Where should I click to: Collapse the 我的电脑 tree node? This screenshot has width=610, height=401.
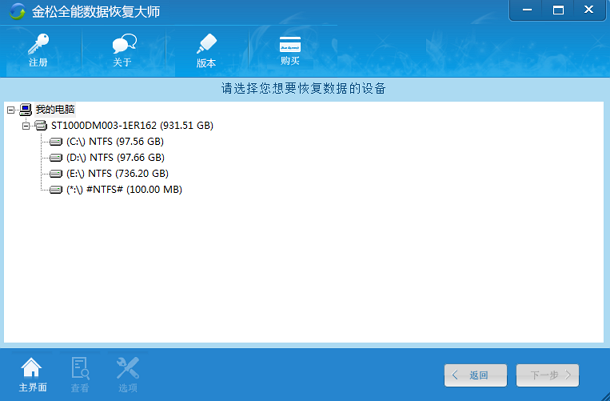click(x=11, y=110)
